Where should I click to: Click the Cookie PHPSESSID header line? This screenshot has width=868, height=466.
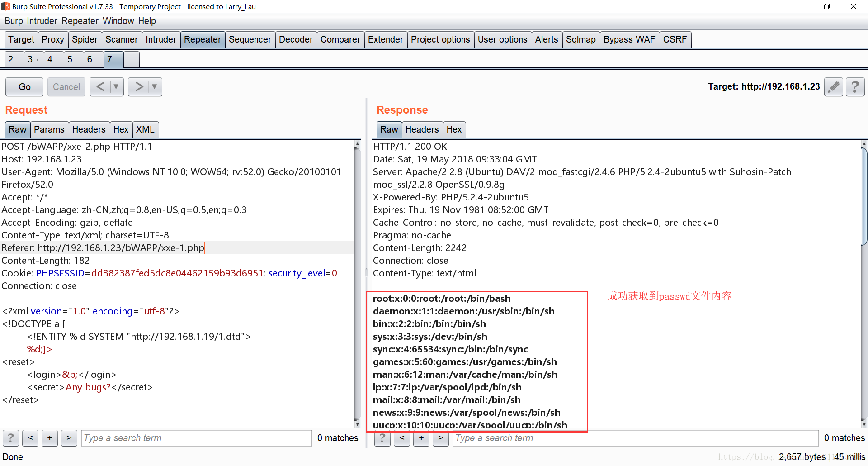click(170, 273)
